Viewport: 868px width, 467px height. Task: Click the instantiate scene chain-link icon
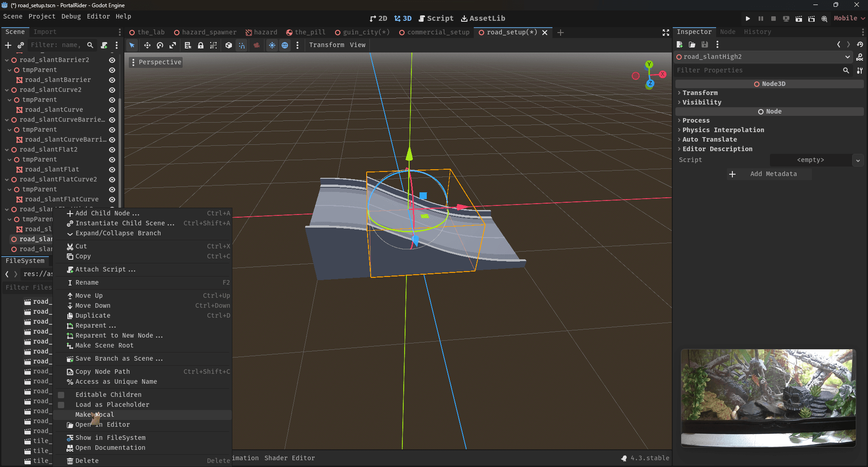(x=21, y=45)
